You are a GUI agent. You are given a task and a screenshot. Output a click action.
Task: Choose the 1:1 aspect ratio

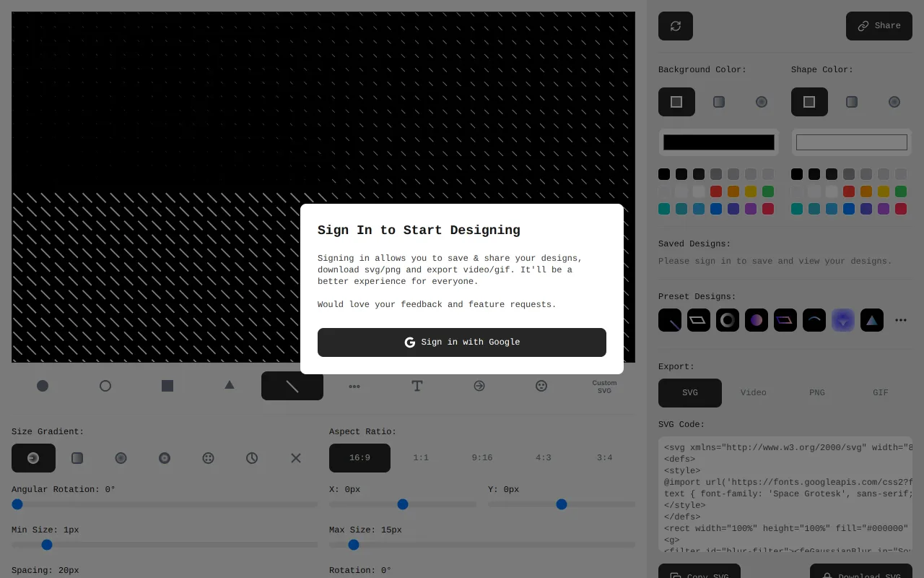click(x=421, y=458)
